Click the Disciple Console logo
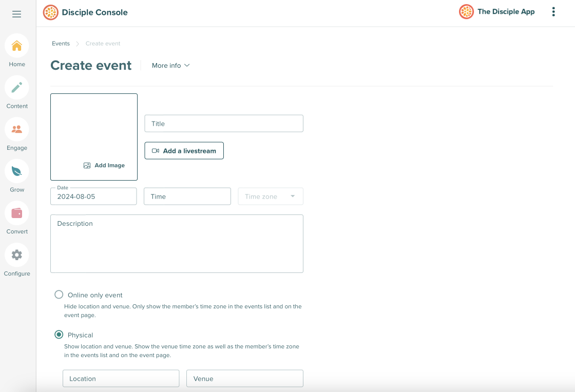The width and height of the screenshot is (575, 392). coord(85,12)
